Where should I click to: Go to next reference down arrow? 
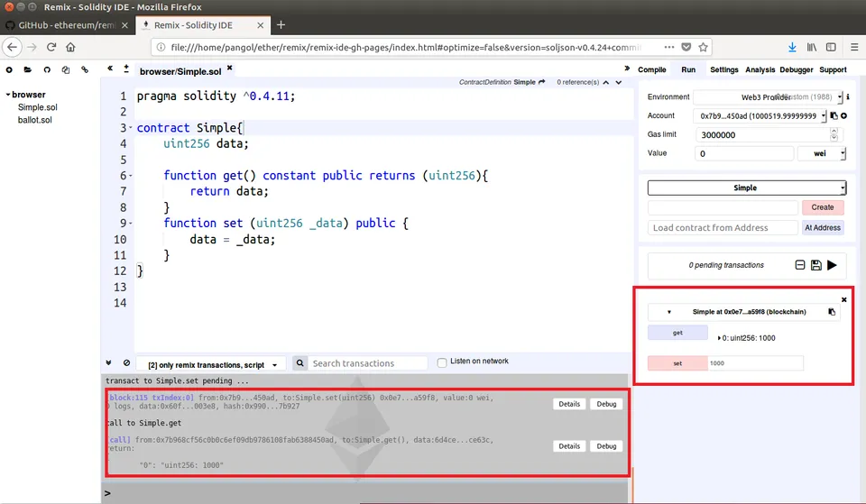pyautogui.click(x=619, y=82)
